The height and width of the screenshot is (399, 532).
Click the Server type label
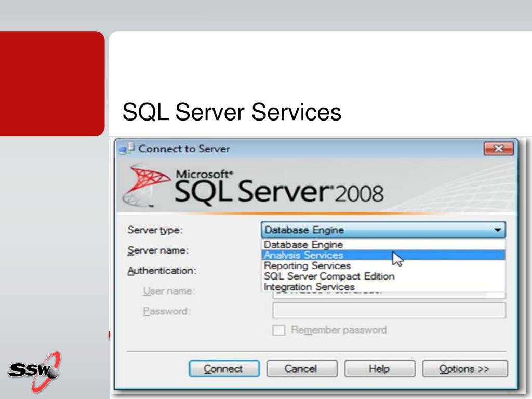coord(155,230)
